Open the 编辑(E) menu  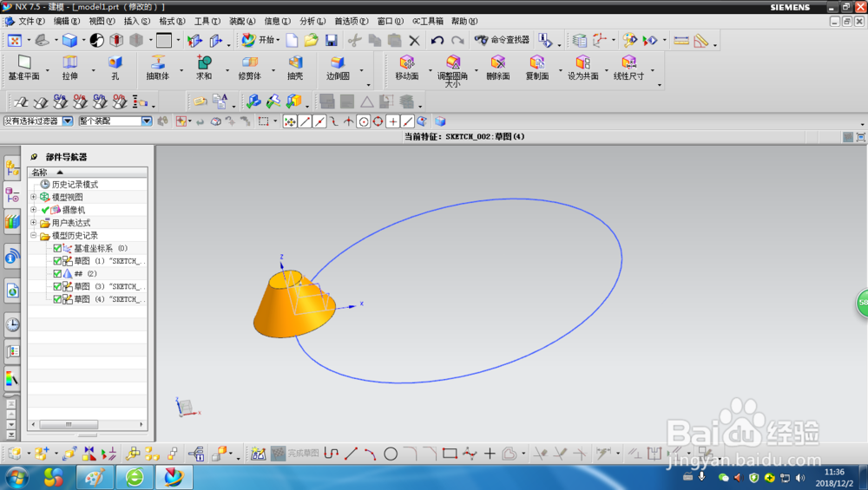(67, 21)
